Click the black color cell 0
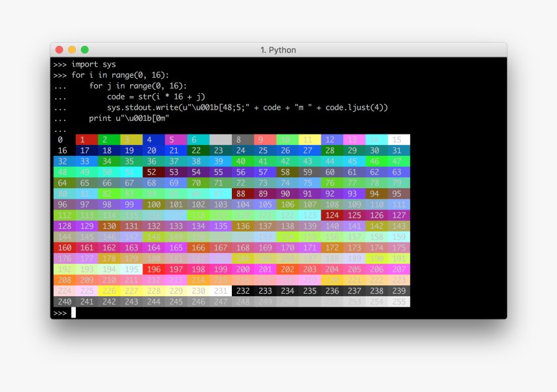This screenshot has width=557, height=392. click(65, 140)
